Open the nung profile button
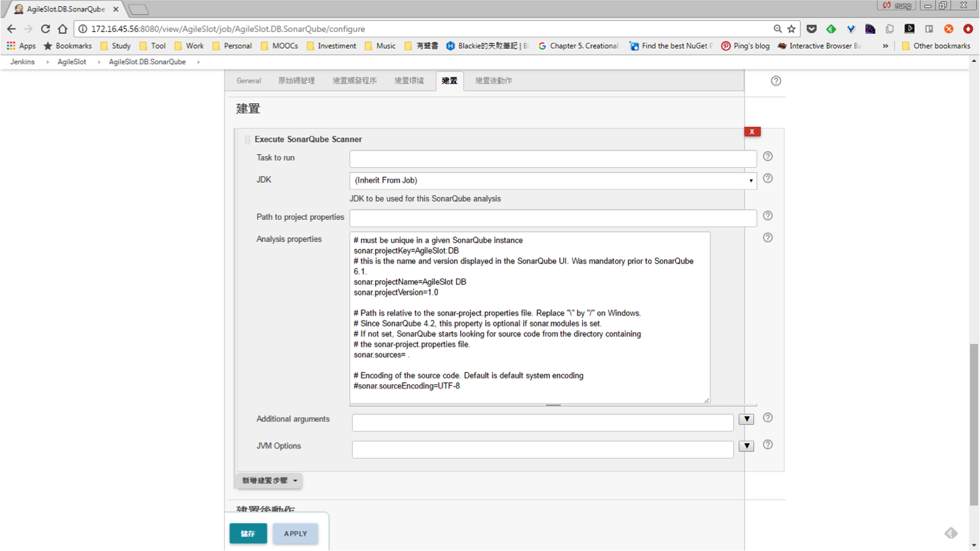This screenshot has height=551, width=980. coord(897,5)
